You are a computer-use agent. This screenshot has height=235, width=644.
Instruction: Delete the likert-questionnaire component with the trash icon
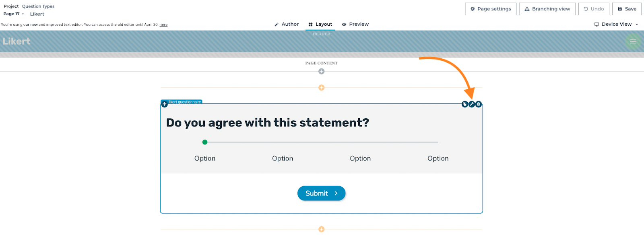coord(479,104)
